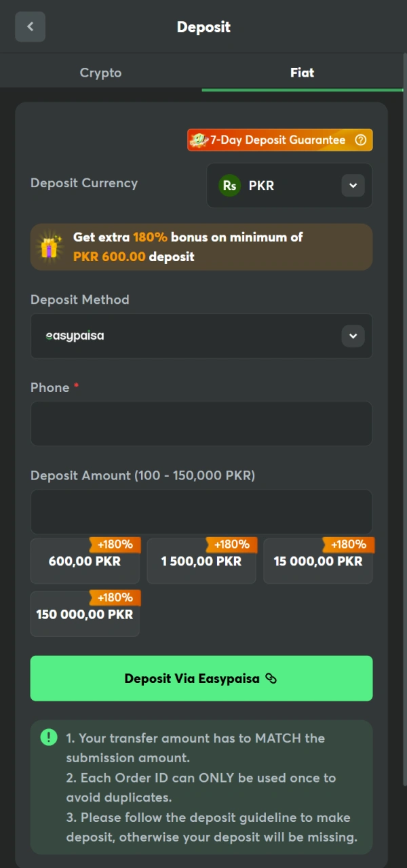Image resolution: width=407 pixels, height=868 pixels.
Task: Click the easypaisa logo in Deposit Method
Action: coord(73,335)
